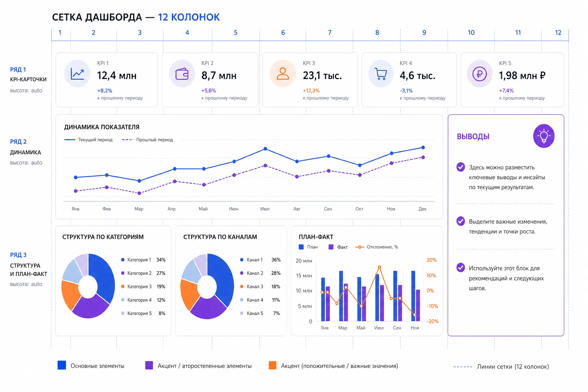
Task: Click the '+12,3%' change value
Action: coord(311,91)
